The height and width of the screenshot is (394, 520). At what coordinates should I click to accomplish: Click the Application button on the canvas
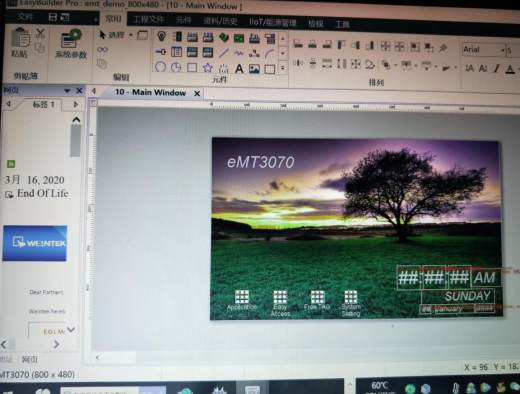pyautogui.click(x=242, y=300)
